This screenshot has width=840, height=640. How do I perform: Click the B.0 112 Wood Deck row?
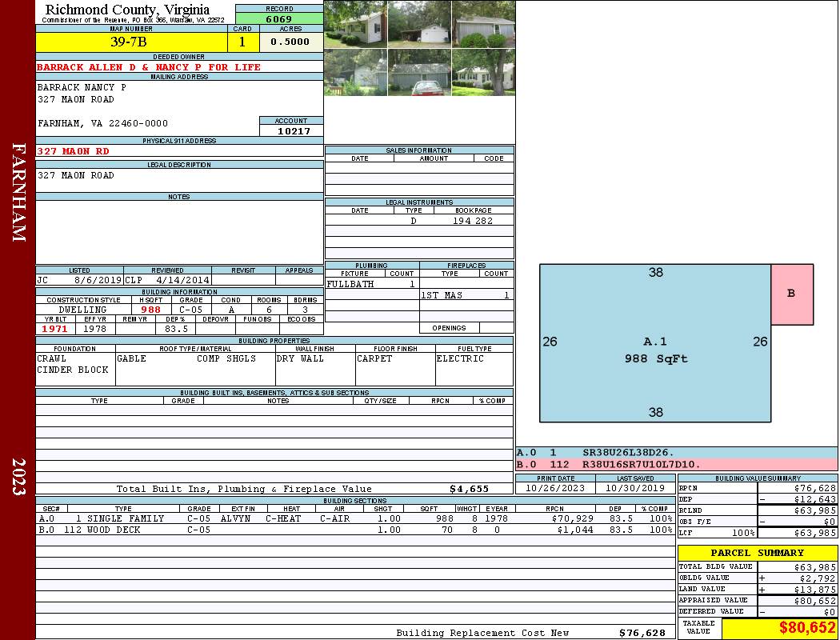pos(354,530)
